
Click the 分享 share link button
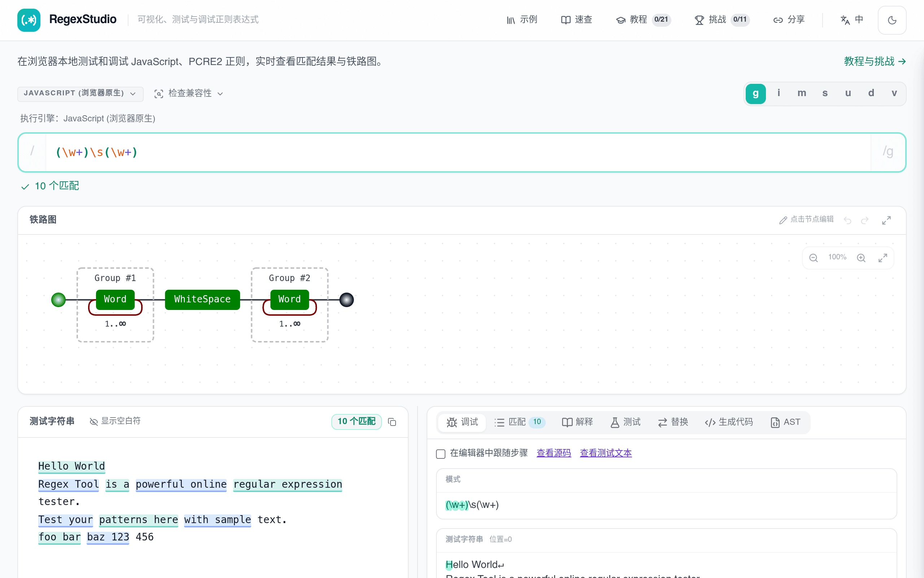[789, 20]
